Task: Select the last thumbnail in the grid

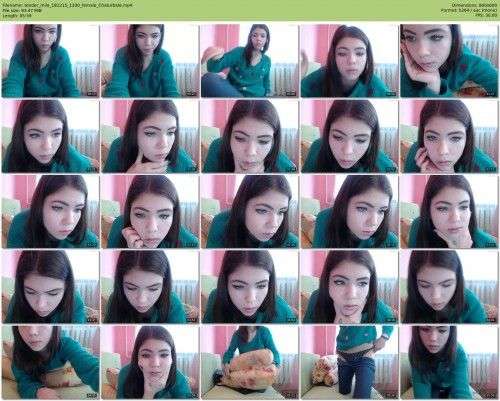Action: (x=449, y=362)
